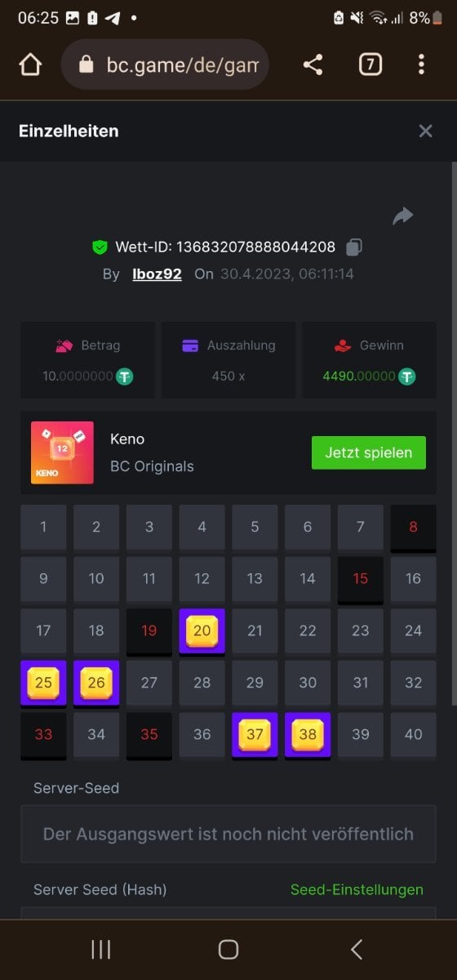Tap the share icon in browser toolbar
457x980 pixels.
tap(313, 65)
